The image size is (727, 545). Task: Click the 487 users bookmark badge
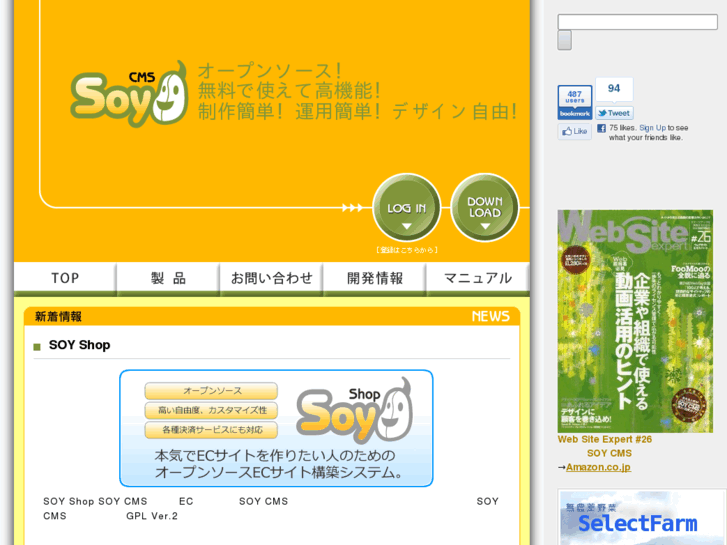(575, 102)
